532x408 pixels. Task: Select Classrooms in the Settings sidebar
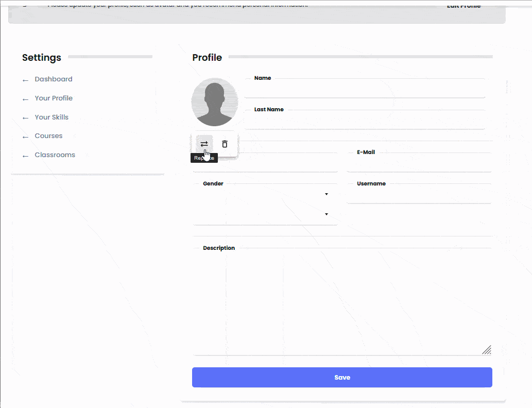click(x=54, y=155)
